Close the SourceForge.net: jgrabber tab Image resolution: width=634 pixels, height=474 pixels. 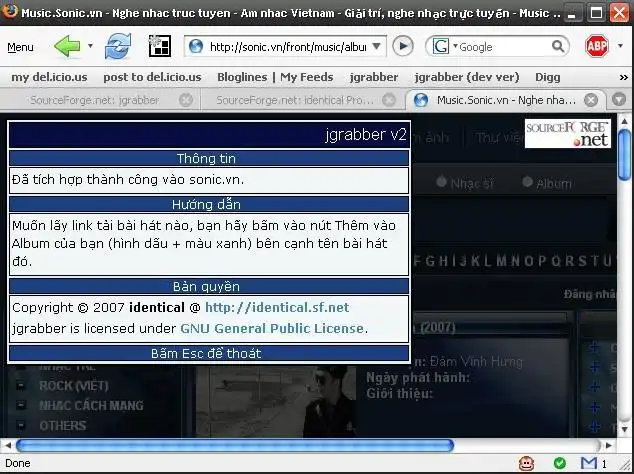(x=186, y=100)
